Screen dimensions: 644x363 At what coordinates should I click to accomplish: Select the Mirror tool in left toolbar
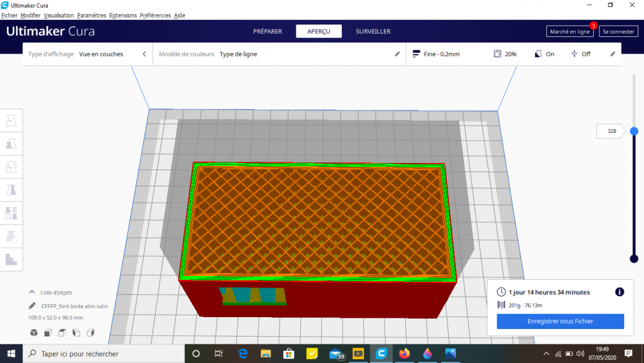click(11, 190)
